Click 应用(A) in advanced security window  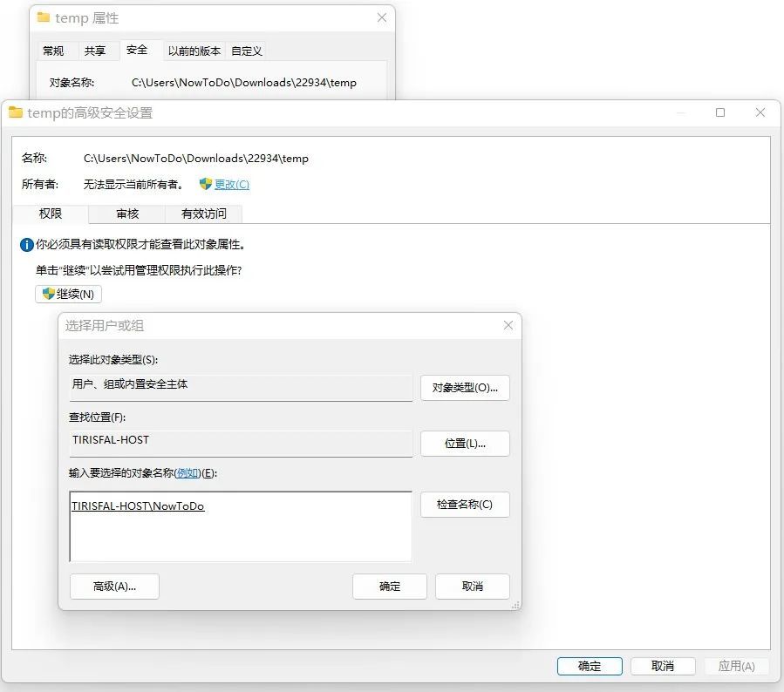pyautogui.click(x=736, y=666)
